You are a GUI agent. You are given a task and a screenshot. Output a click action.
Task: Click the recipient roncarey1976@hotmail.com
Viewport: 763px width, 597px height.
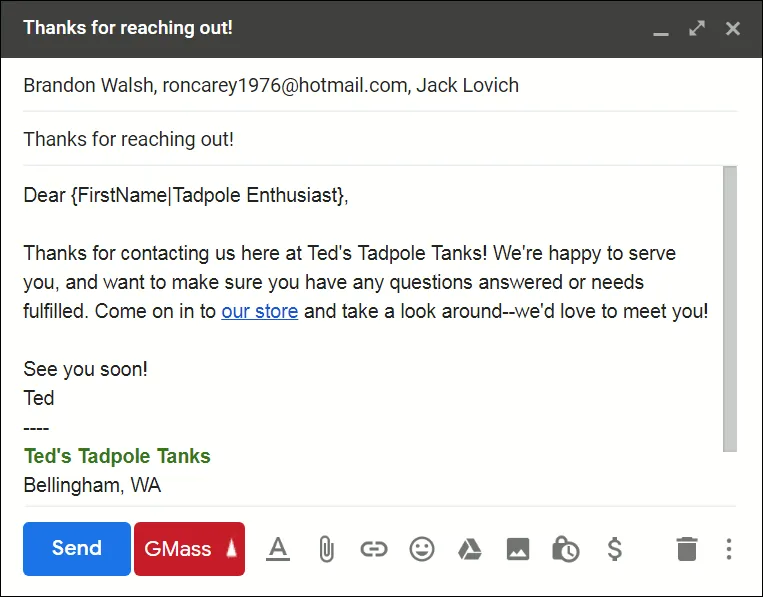[x=286, y=86]
